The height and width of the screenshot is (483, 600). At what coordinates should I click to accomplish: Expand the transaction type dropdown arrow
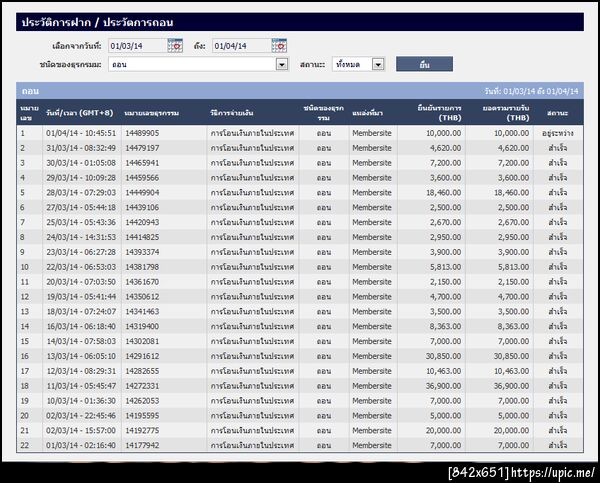pos(282,64)
